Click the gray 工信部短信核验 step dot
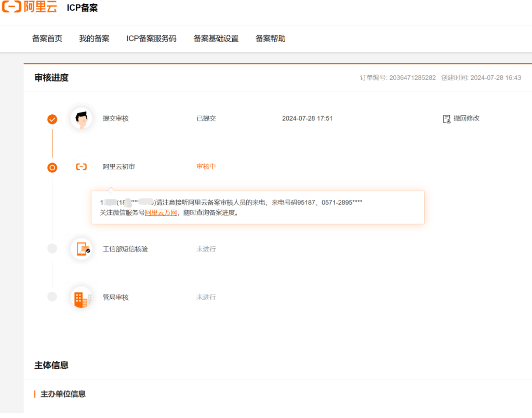 [x=52, y=249]
